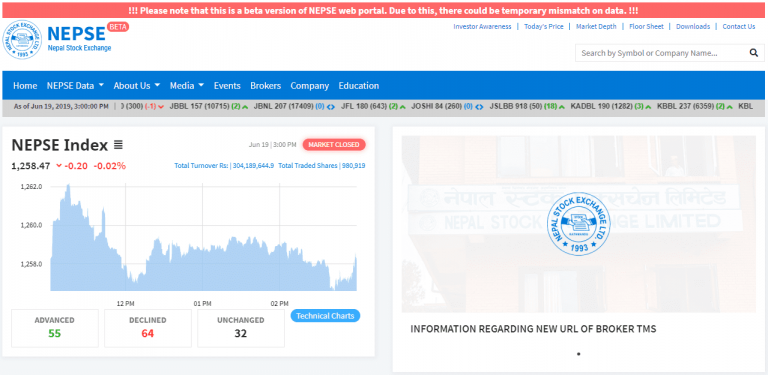Screen dimensions: 768x375
Task: Click the DECLINED 64 stat box
Action: (147, 328)
